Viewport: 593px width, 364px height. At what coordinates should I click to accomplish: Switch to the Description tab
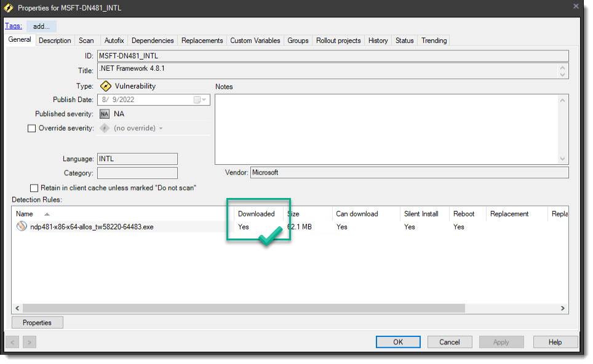click(x=55, y=40)
